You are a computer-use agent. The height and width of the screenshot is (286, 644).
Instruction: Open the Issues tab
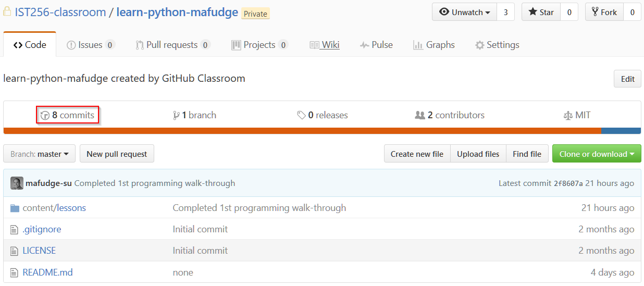pos(90,45)
